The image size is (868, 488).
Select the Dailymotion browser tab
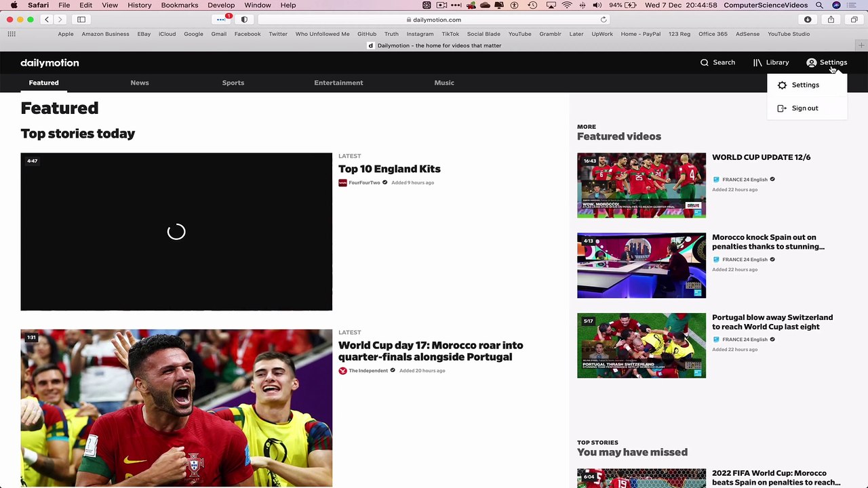pos(434,45)
